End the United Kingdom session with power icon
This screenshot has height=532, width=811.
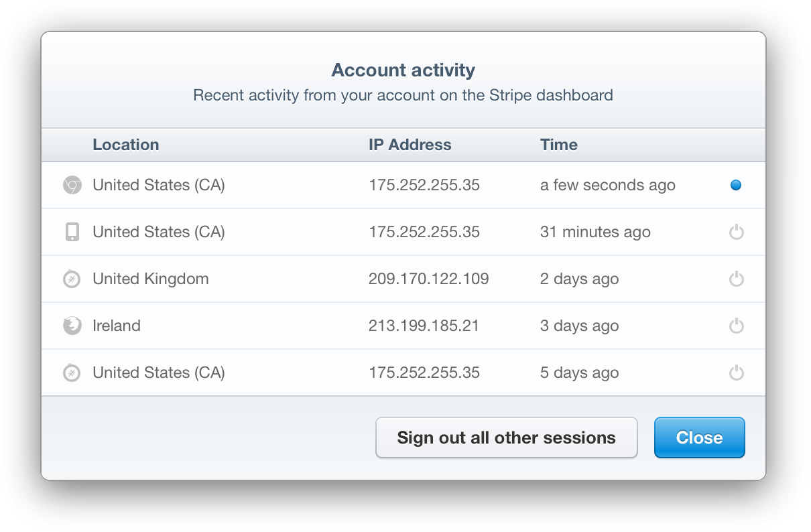point(737,279)
